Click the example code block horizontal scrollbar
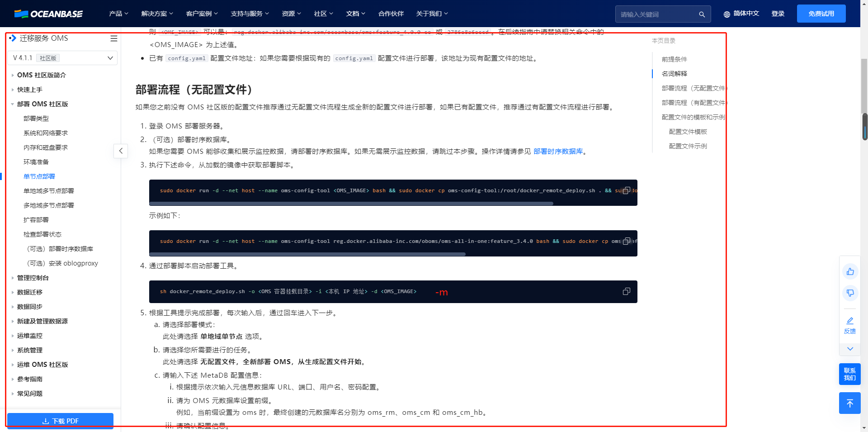 click(x=307, y=254)
